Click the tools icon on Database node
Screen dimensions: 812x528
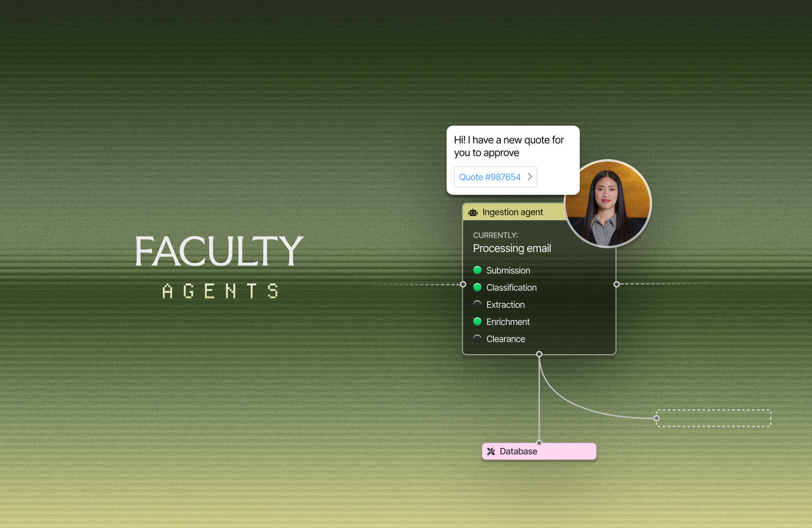[x=491, y=451]
